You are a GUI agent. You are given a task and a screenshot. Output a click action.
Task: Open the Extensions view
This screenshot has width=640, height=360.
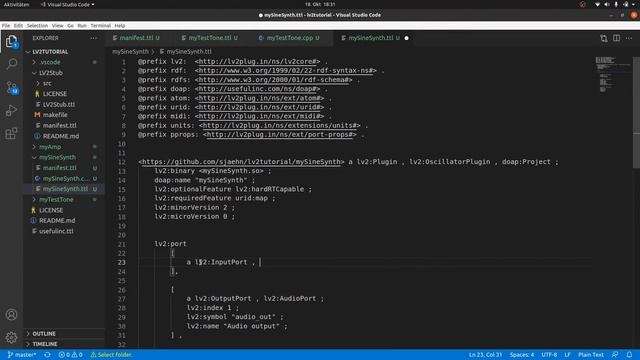point(11,133)
